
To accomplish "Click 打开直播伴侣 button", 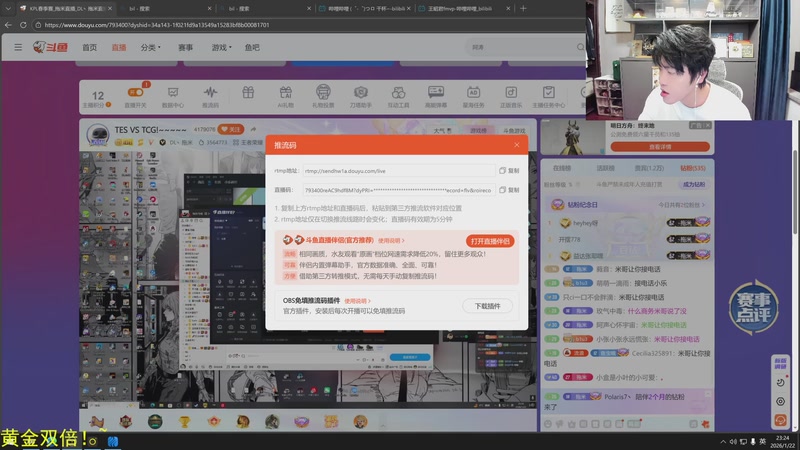I will coord(490,241).
